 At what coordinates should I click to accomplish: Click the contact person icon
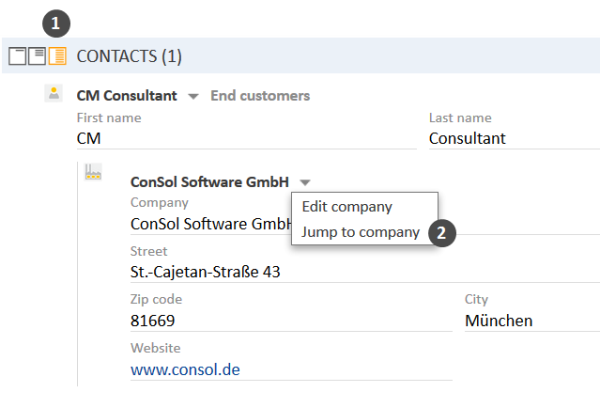coord(54,93)
